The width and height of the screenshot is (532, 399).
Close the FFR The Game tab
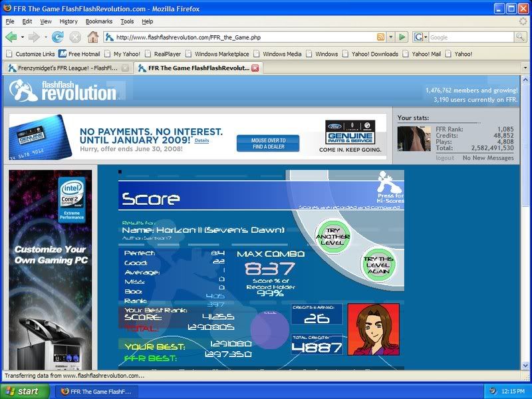coord(255,68)
